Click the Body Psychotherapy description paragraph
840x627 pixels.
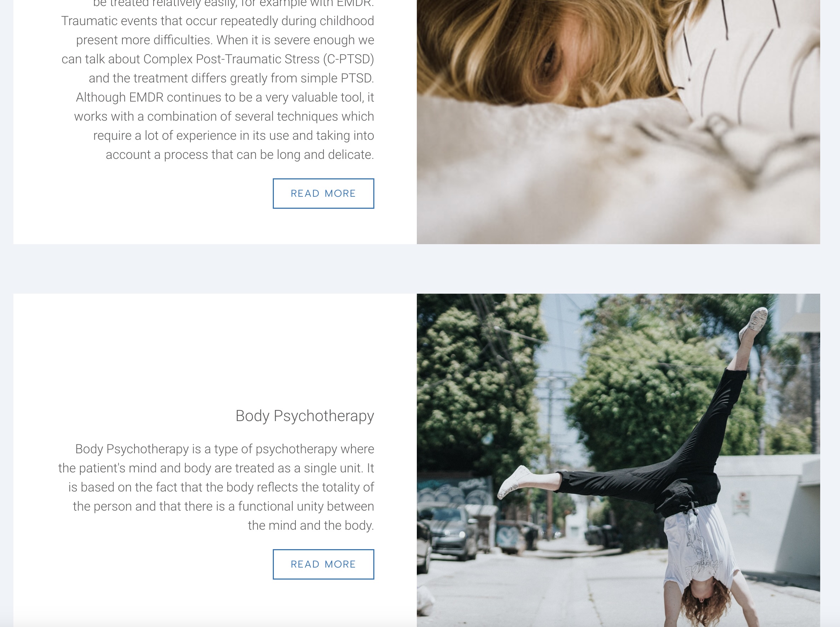pos(216,487)
